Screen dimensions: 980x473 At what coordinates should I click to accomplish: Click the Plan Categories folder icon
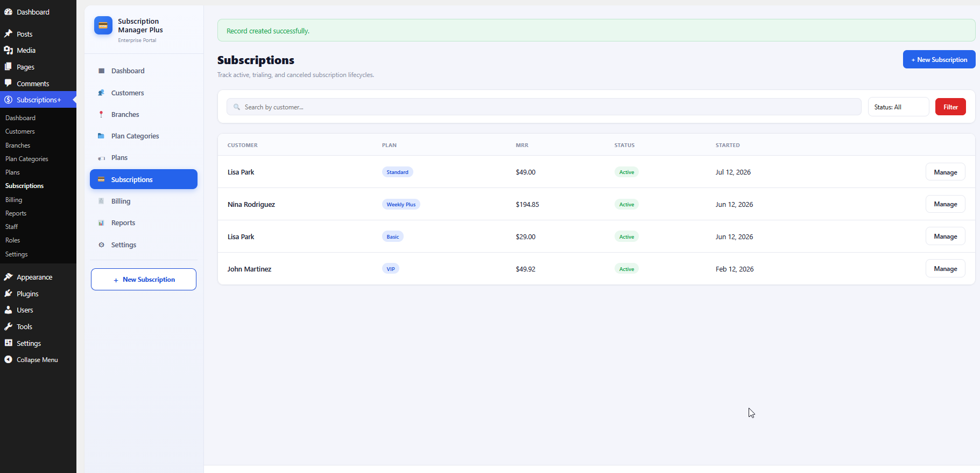pyautogui.click(x=101, y=136)
